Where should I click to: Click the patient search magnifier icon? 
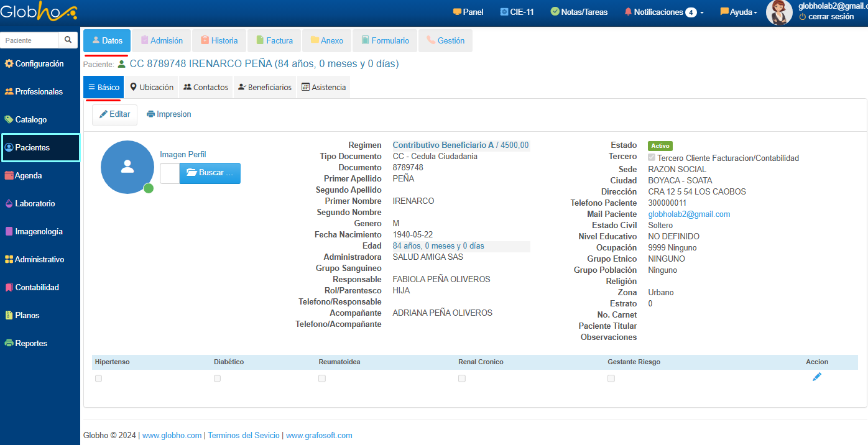(x=68, y=40)
